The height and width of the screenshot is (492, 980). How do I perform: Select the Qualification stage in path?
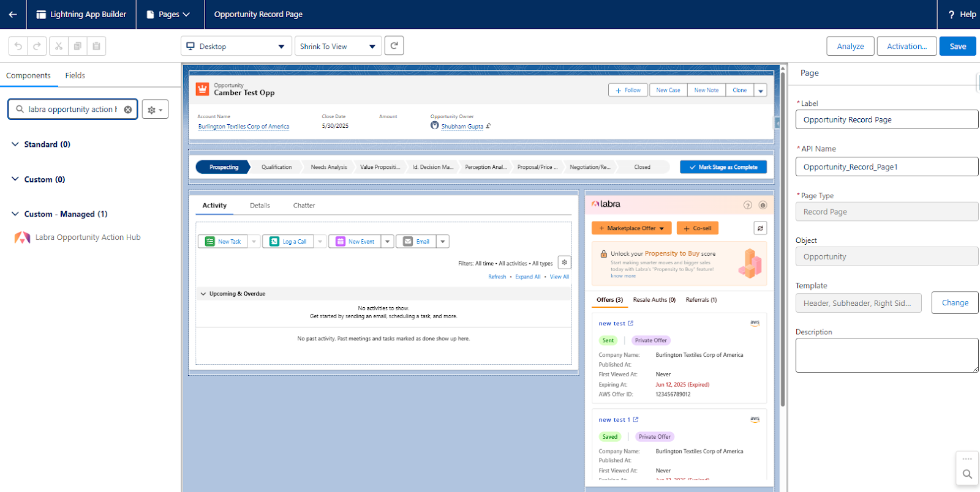(x=276, y=167)
